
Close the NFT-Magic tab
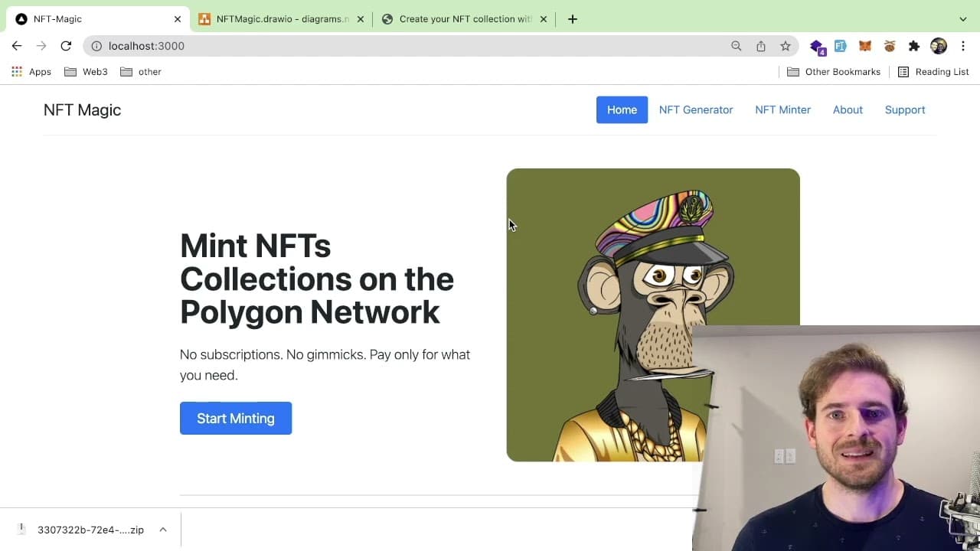pos(178,19)
